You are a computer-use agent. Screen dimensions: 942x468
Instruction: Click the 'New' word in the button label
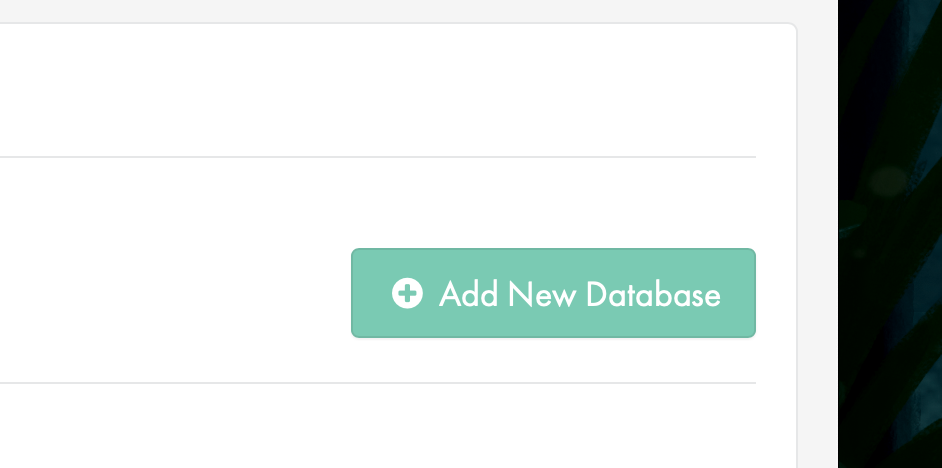(x=542, y=294)
